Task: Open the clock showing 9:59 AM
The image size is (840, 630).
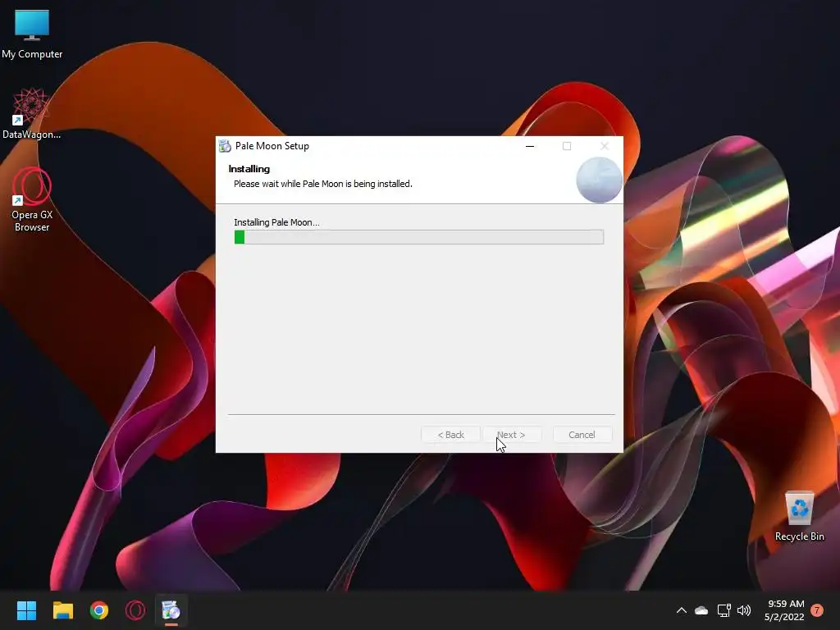Action: click(x=785, y=610)
